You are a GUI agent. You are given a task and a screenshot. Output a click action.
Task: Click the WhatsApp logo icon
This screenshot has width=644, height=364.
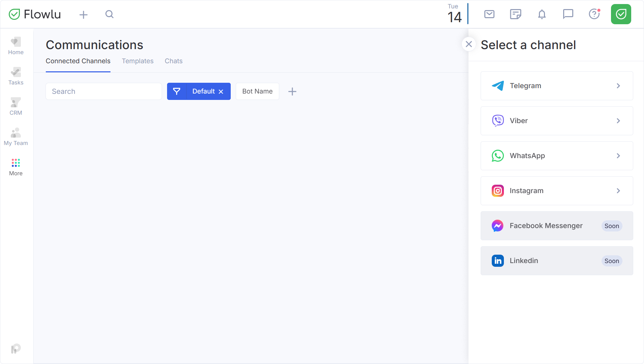coord(498,156)
